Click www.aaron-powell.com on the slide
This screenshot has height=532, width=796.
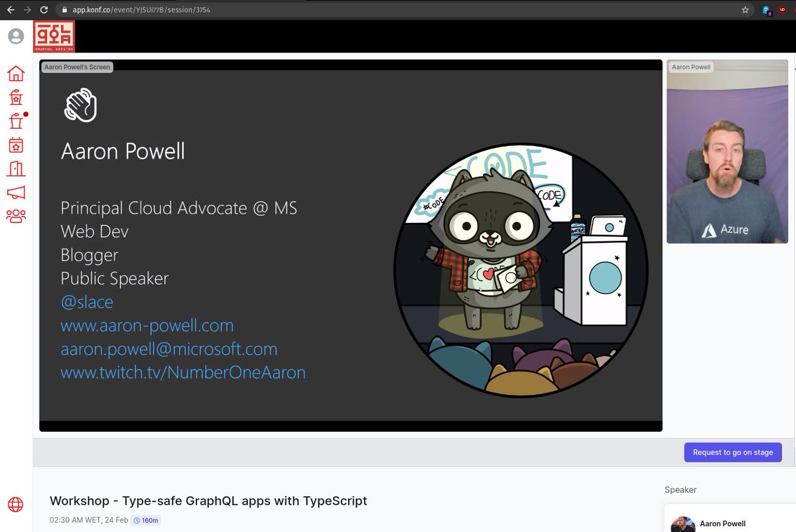pyautogui.click(x=147, y=326)
